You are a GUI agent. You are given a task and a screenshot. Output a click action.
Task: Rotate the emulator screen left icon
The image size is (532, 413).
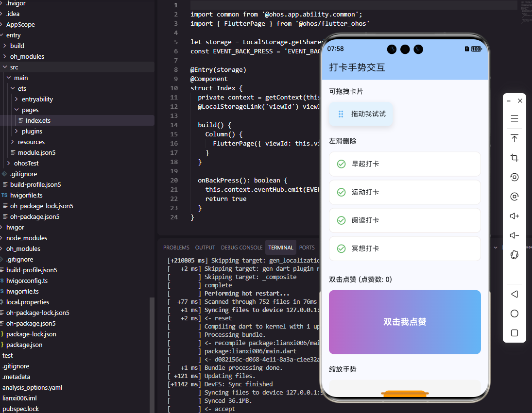[x=515, y=177]
